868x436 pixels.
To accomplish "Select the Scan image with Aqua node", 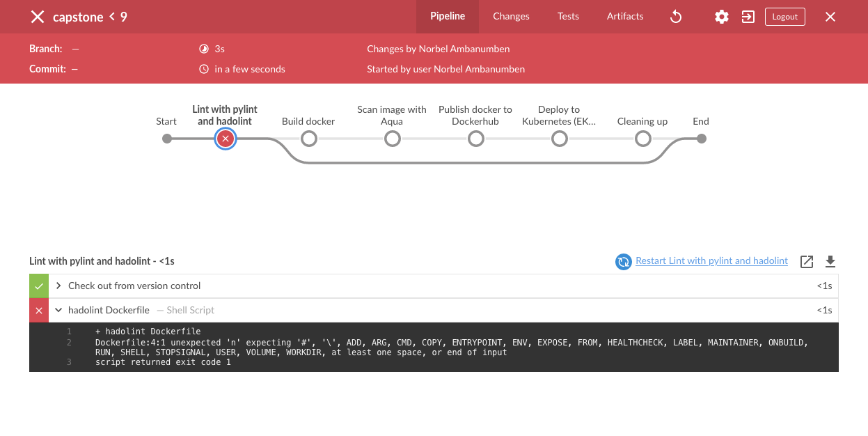I will (393, 139).
